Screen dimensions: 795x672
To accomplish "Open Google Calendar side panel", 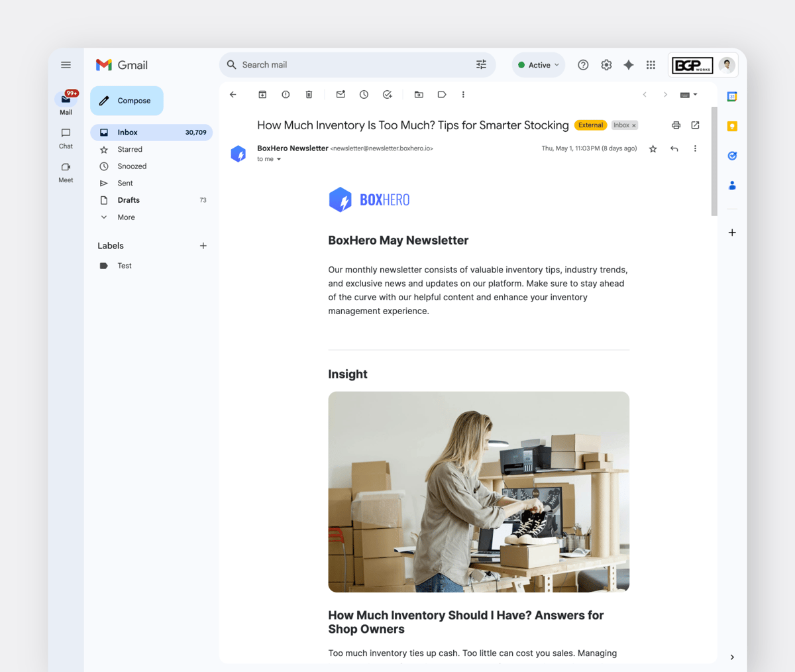I will (x=732, y=97).
